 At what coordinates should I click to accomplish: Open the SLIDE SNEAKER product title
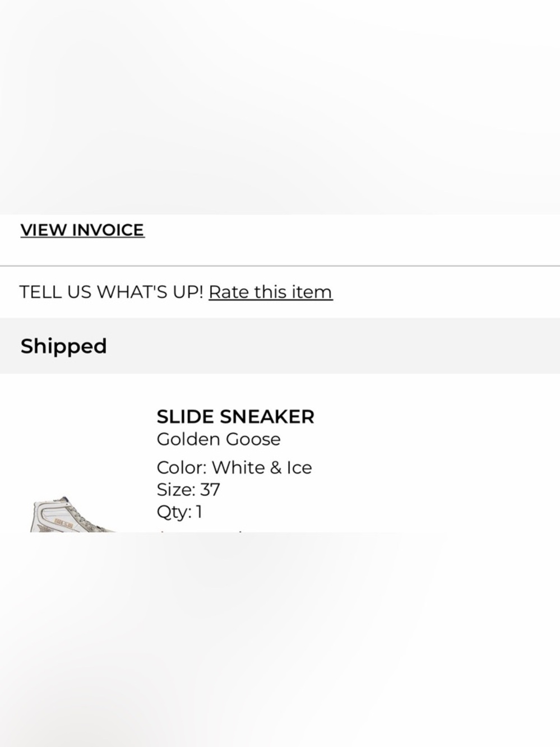[x=235, y=417]
